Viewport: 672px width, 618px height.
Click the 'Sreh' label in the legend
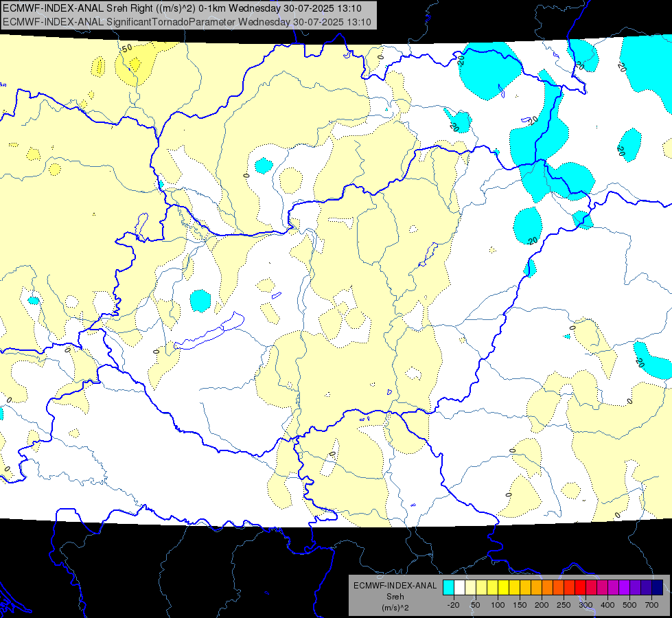click(395, 597)
